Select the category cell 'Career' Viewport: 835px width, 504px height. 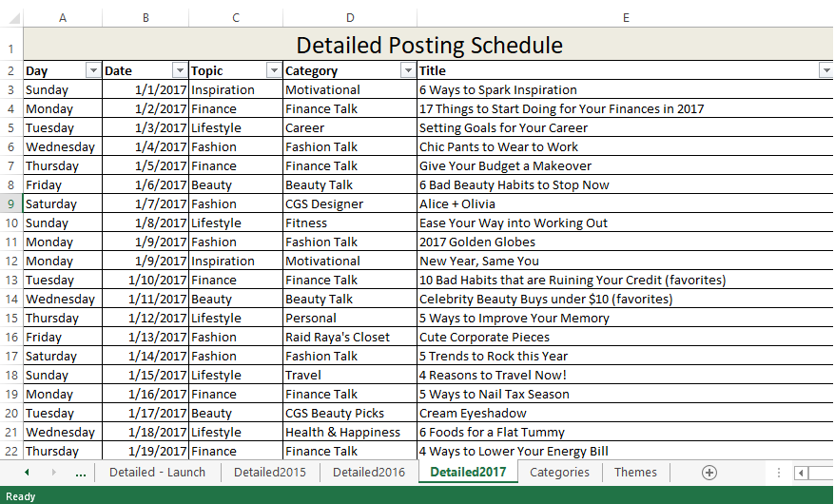tap(350, 128)
